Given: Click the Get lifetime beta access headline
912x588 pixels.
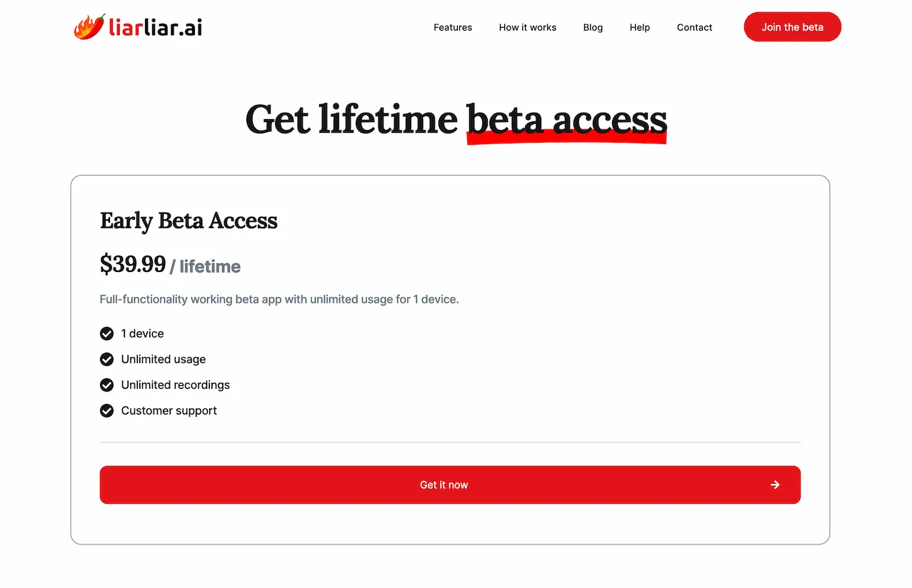Looking at the screenshot, I should click(456, 119).
